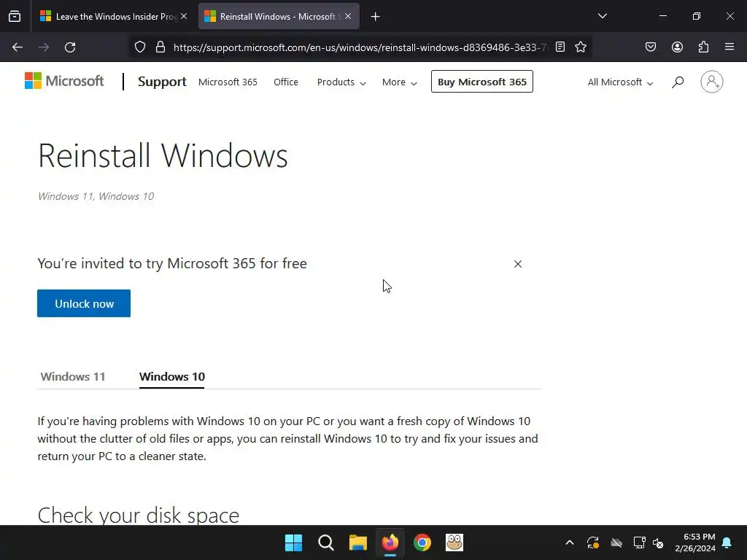747x560 pixels.
Task: Dismiss the Microsoft 365 invitation banner
Action: (518, 264)
